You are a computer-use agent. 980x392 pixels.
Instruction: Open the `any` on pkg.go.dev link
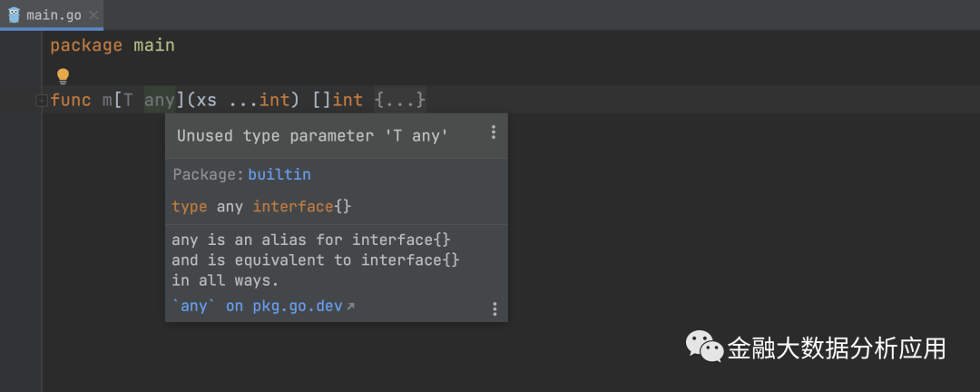point(257,306)
